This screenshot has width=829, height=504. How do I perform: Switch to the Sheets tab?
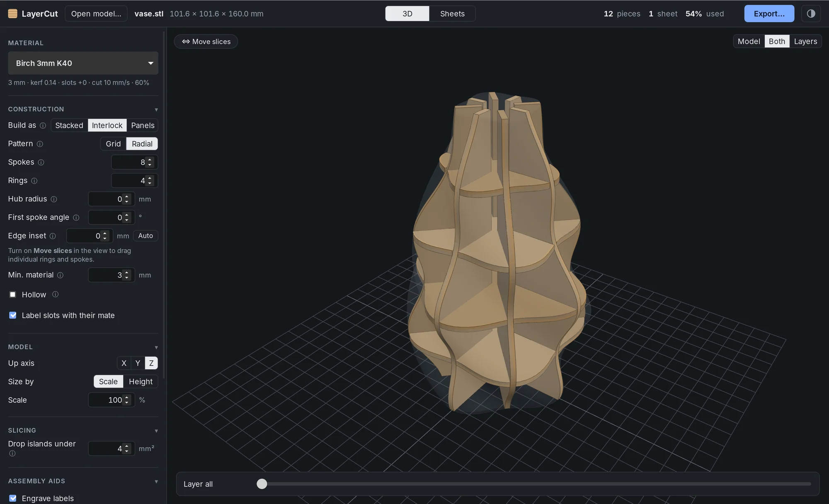452,14
